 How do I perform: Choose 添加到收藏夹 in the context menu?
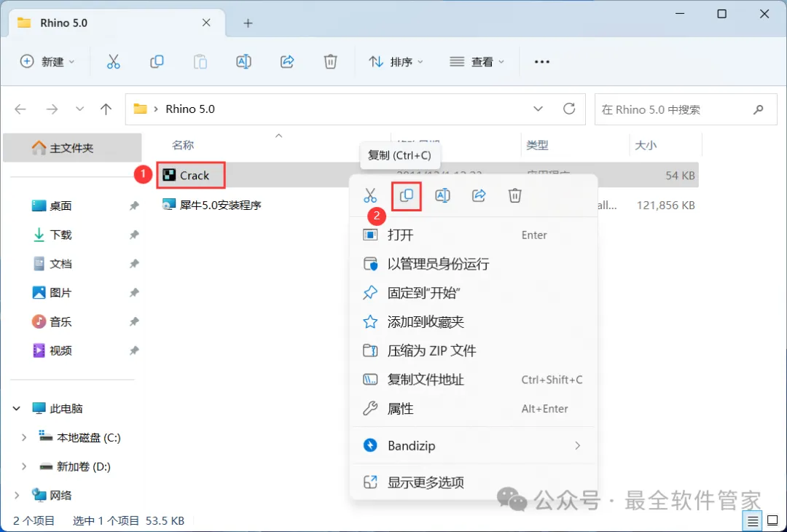point(474,321)
